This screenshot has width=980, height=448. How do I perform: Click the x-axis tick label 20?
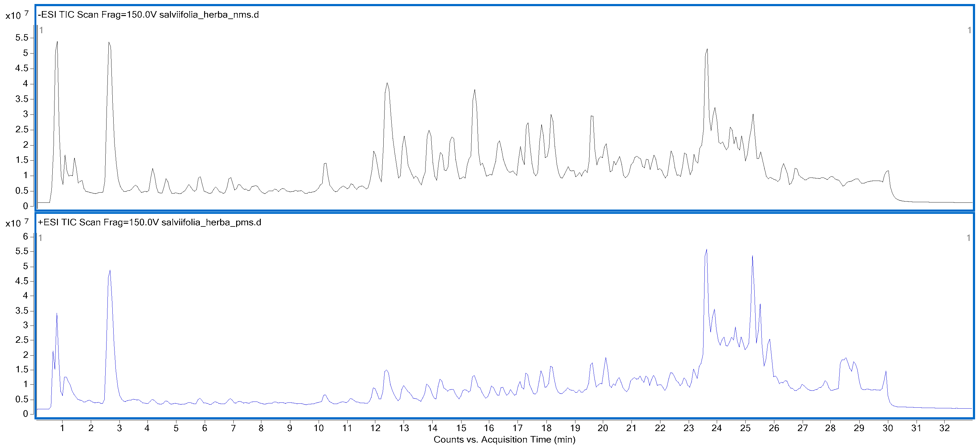pos(603,428)
